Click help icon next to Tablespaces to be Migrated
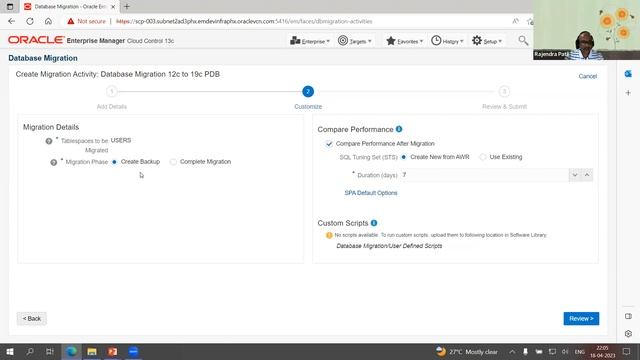 49,141
